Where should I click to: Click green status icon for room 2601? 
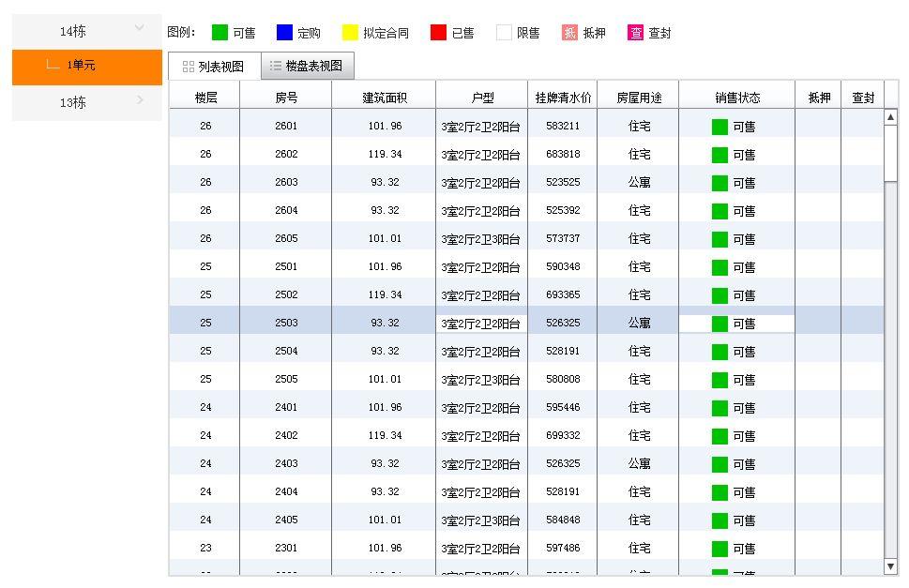tap(720, 127)
